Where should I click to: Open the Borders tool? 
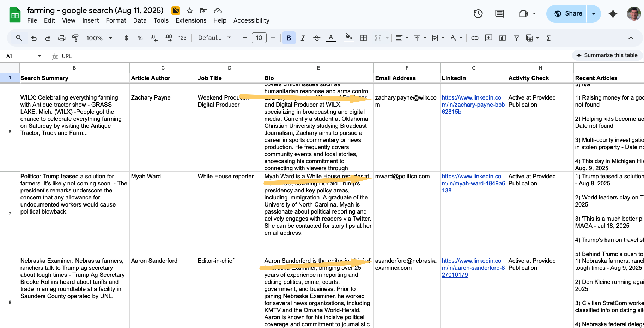coord(364,38)
